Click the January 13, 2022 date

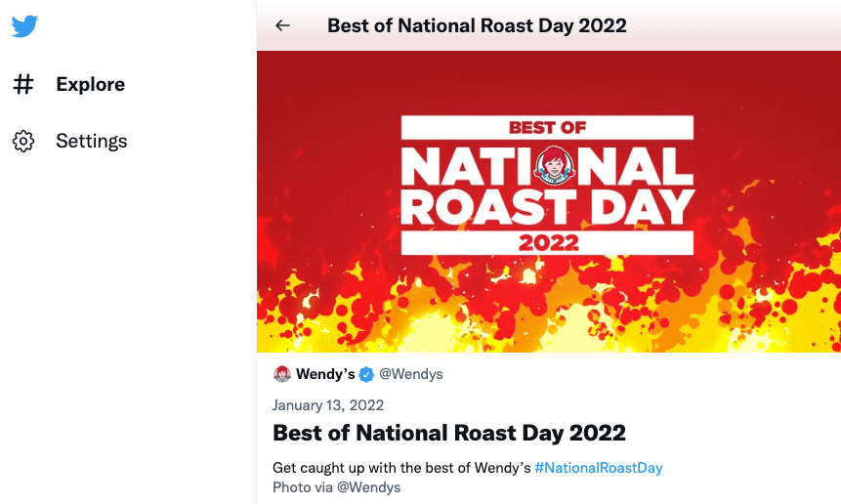tap(328, 405)
